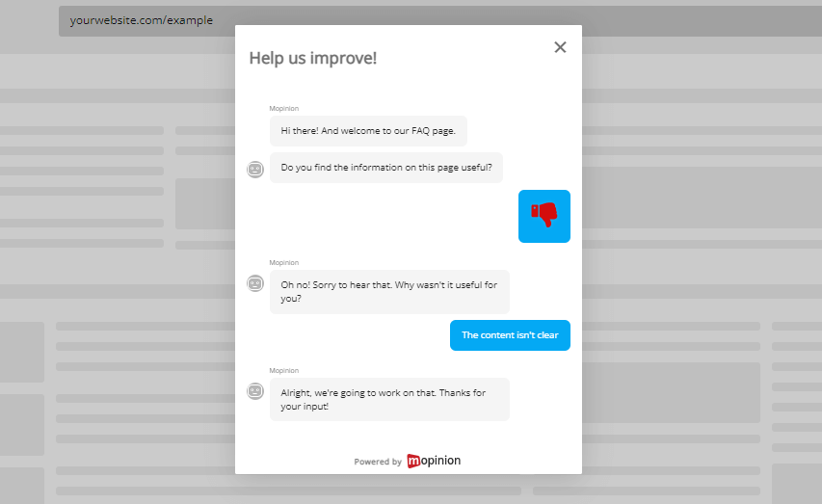Click the 'Oh no! Sorry to hear that' bubble
The image size is (822, 504).
pos(388,291)
